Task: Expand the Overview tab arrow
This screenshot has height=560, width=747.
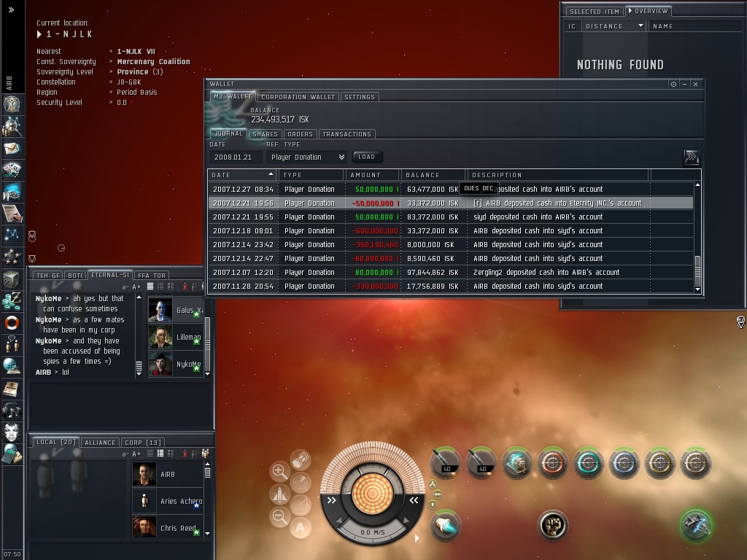Action: (x=630, y=10)
